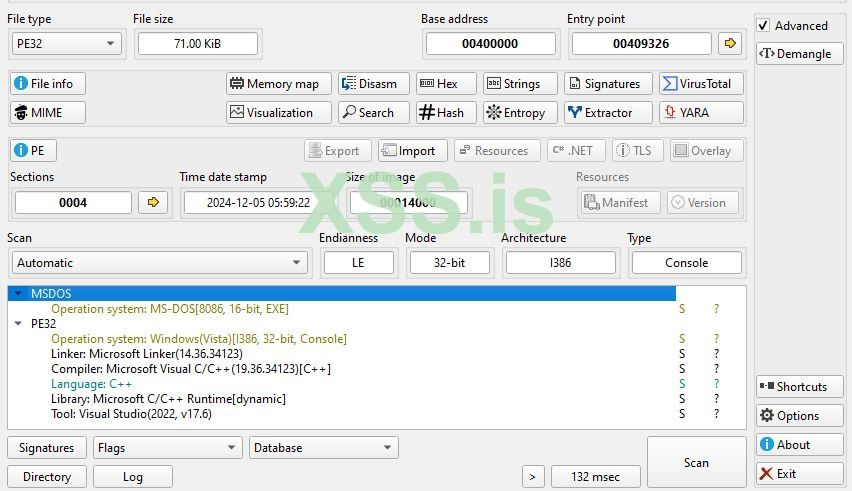Screen dimensions: 852x491
Task: Select 'Operation system: Windows(Vista)' row
Action: (199, 339)
